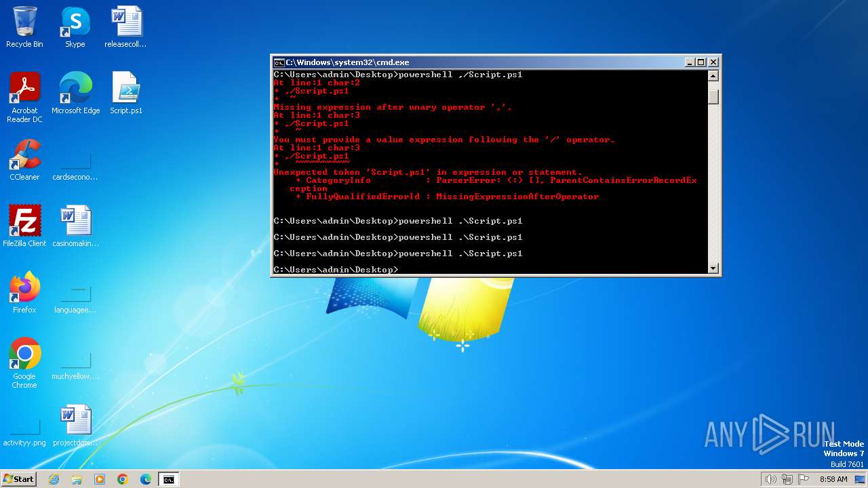
Task: Open the Start menu
Action: (x=18, y=479)
